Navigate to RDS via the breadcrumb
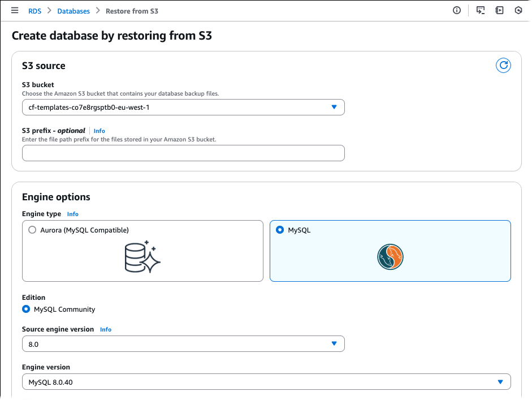 coord(34,11)
